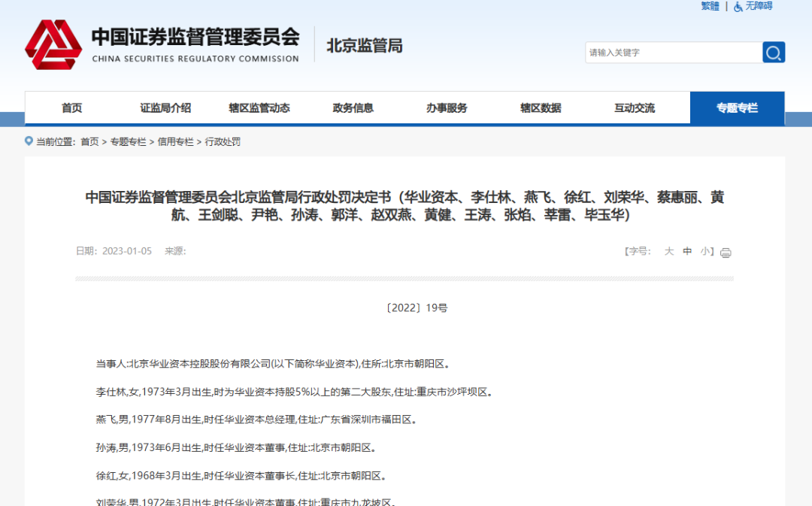Click the location pin icon
This screenshot has width=812, height=506.
coord(29,141)
